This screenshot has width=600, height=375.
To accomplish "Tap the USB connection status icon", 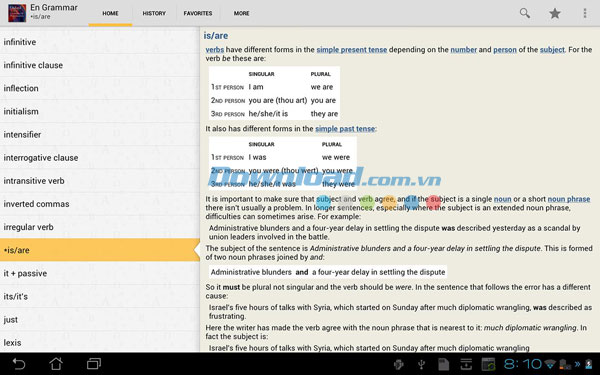I will coord(421,364).
